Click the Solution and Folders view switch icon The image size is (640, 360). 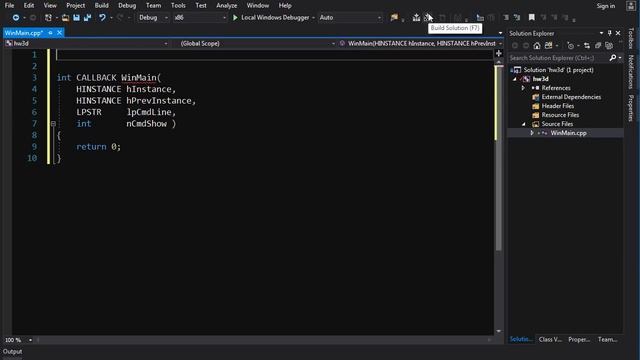tap(549, 46)
